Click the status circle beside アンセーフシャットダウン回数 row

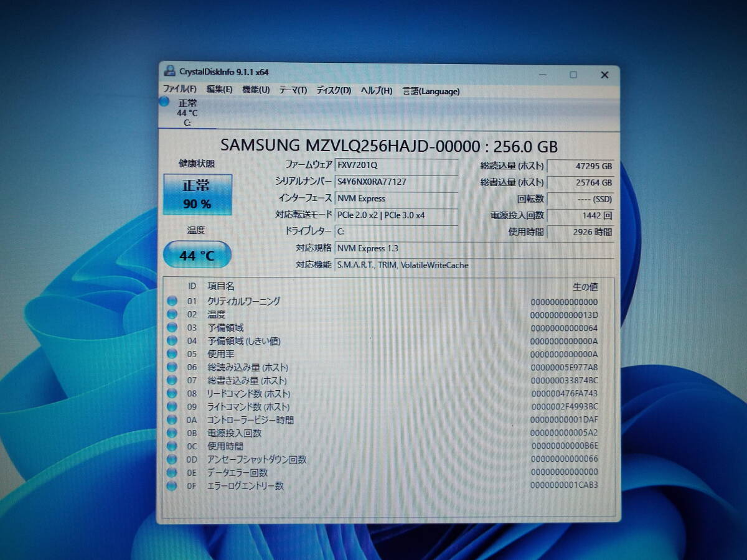172,460
